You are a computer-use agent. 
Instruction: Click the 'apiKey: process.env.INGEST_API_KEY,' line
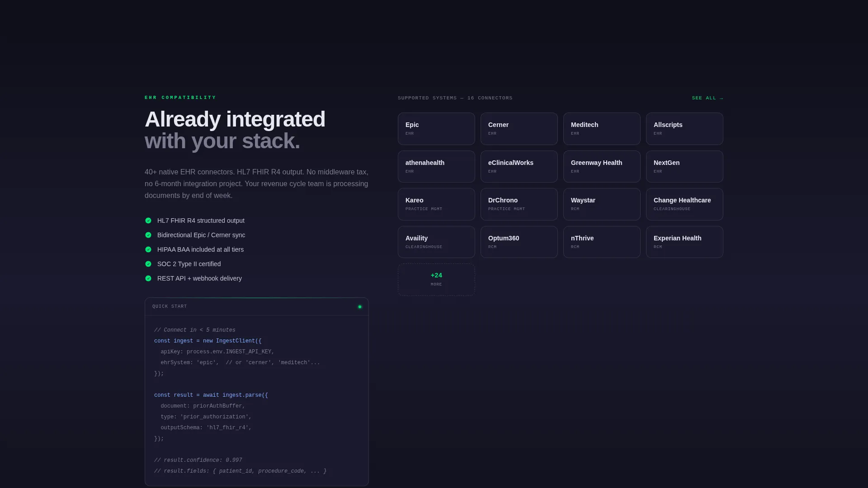217,352
